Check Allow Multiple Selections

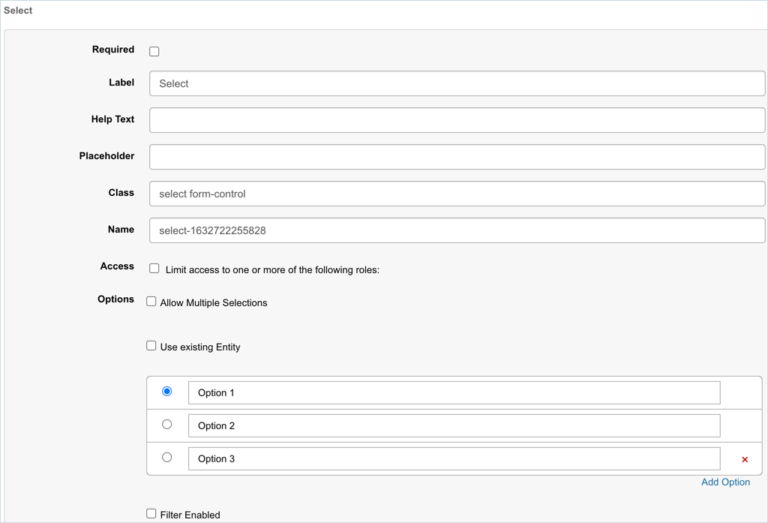coord(151,301)
